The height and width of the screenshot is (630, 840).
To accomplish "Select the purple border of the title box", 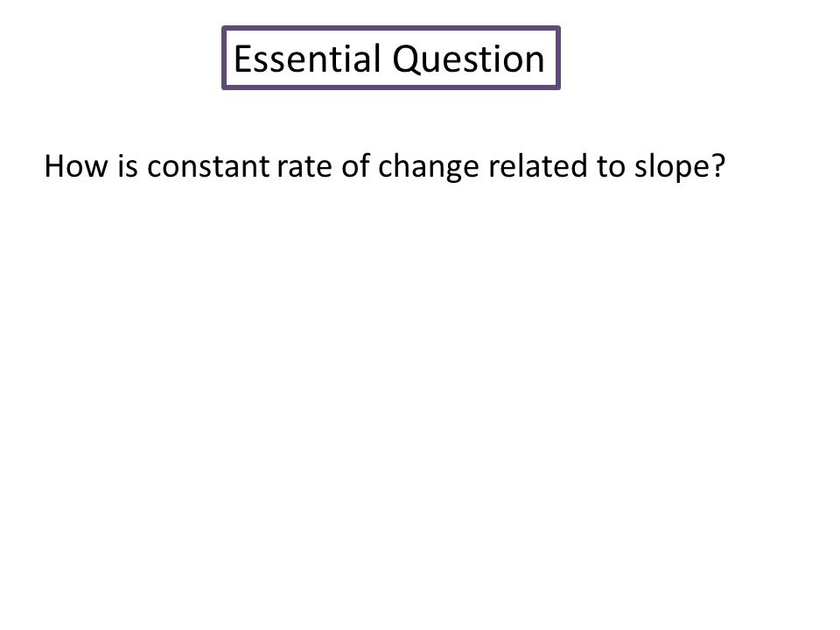I will (x=391, y=28).
